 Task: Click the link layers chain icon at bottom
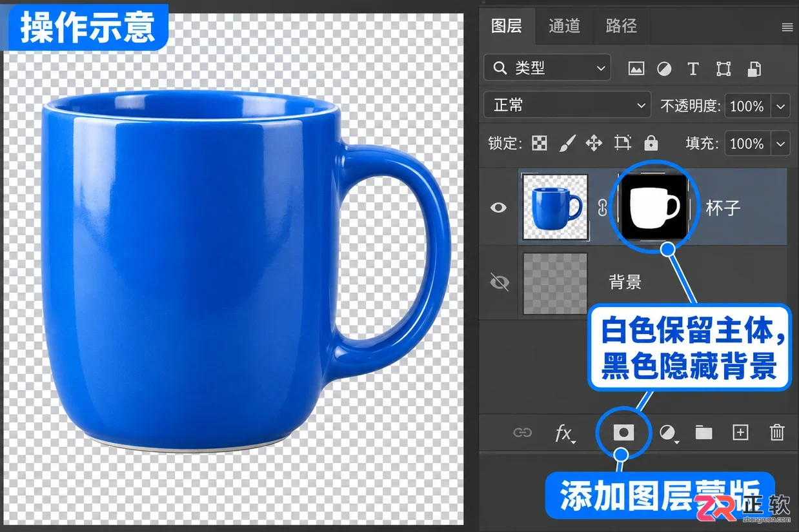click(522, 433)
